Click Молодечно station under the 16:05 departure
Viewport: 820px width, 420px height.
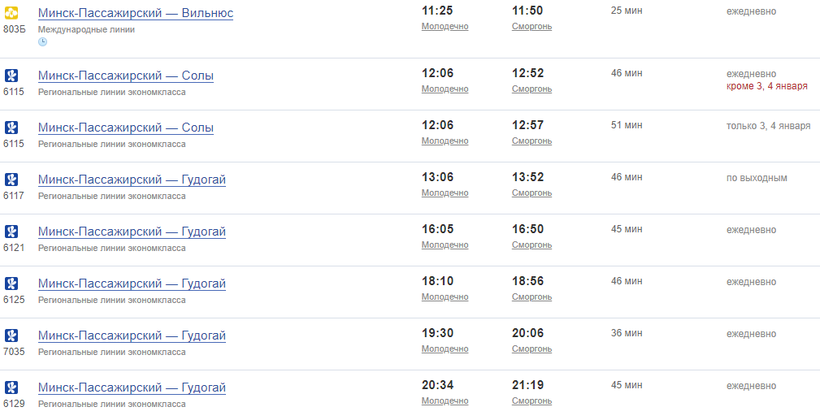445,245
